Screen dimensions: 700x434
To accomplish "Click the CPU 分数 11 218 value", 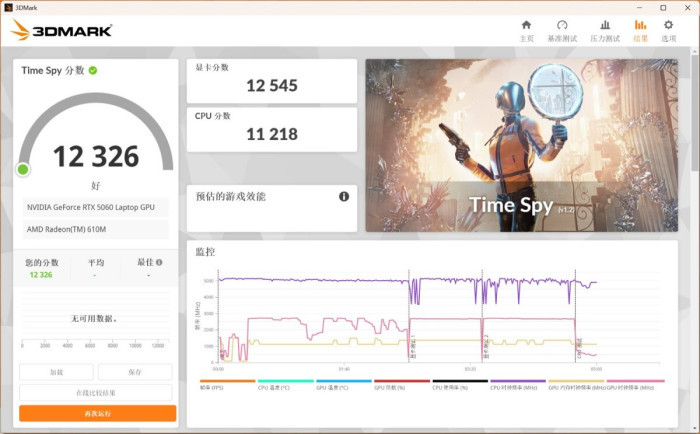I will coord(272,134).
